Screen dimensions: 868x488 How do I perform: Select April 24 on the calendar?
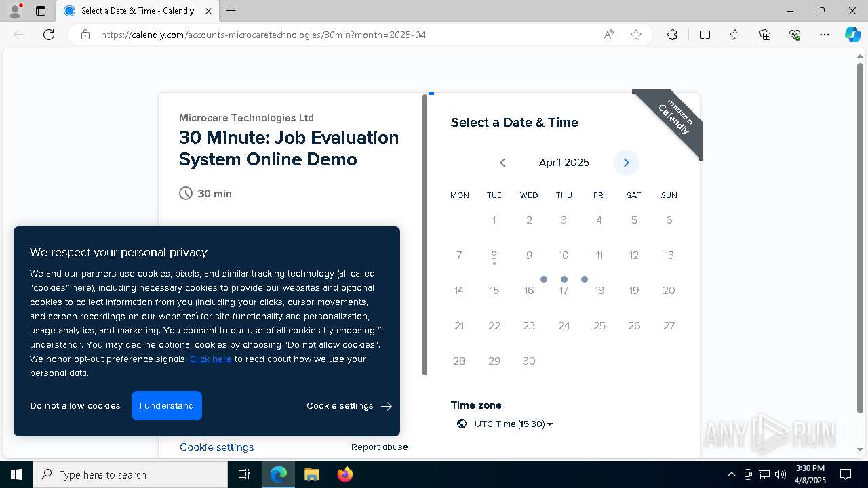pyautogui.click(x=564, y=326)
